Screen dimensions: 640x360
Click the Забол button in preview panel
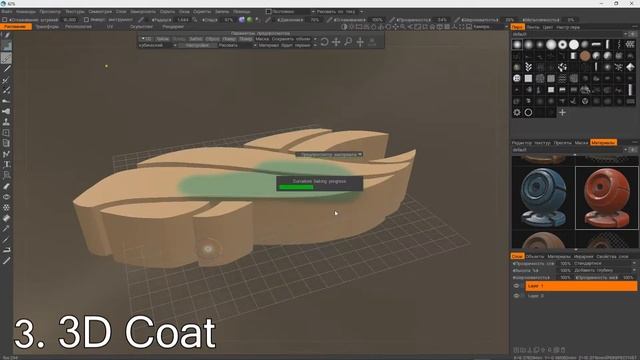click(x=196, y=39)
